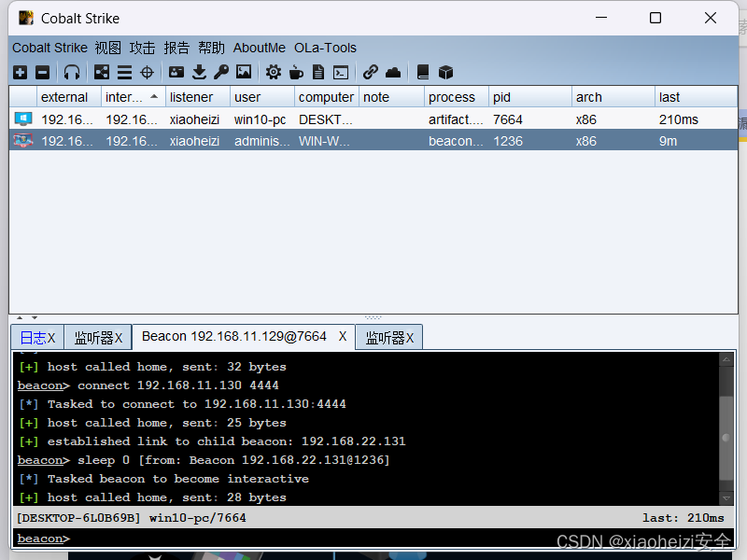Click the chain link host-file icon
Image resolution: width=747 pixels, height=560 pixels.
370,73
